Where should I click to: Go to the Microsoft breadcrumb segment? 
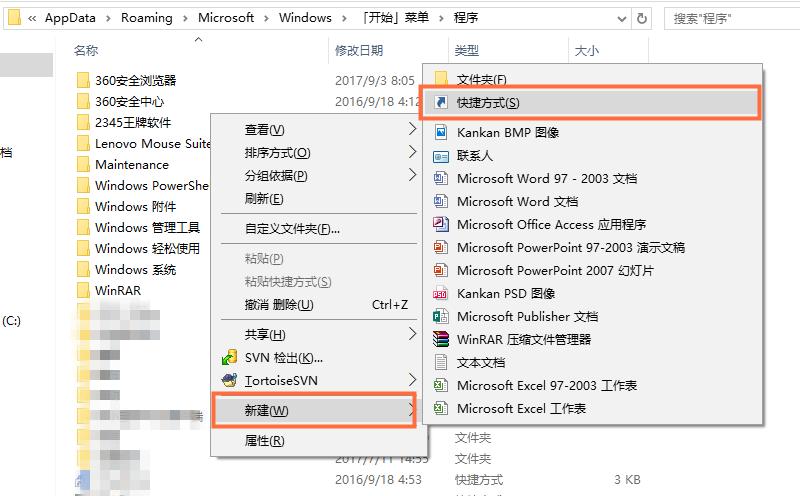(x=226, y=18)
